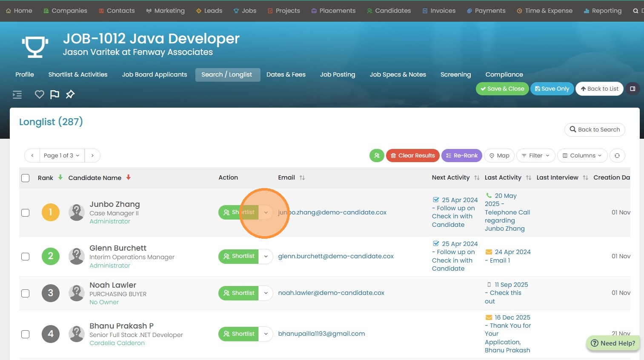The image size is (644, 360).
Task: Go to next longlist page arrow
Action: click(92, 156)
